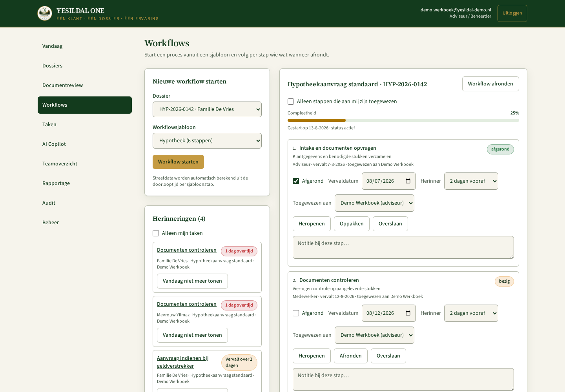
Task: Open calendar picker for date 08/12/2026
Action: [x=408, y=313]
